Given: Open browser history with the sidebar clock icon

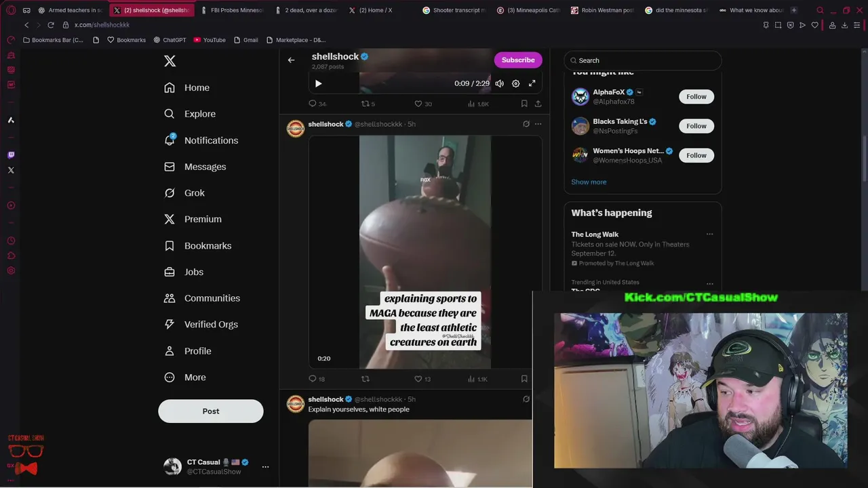Looking at the screenshot, I should [11, 241].
